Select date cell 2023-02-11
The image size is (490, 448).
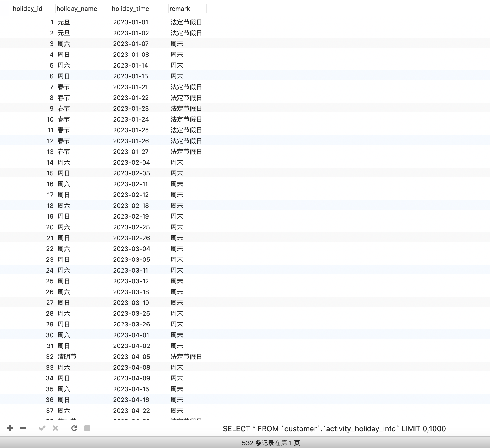coord(130,184)
